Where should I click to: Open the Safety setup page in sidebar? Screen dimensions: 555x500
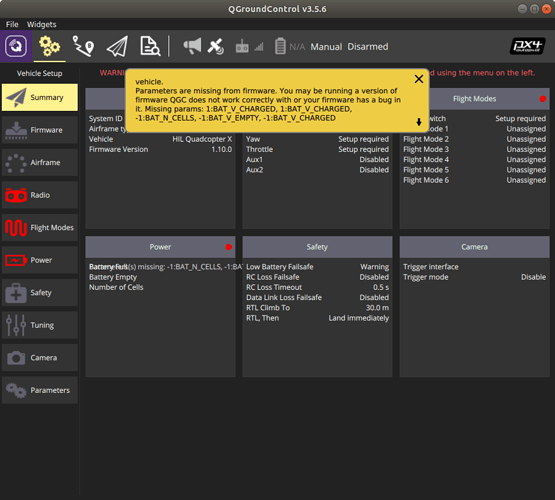coord(40,293)
